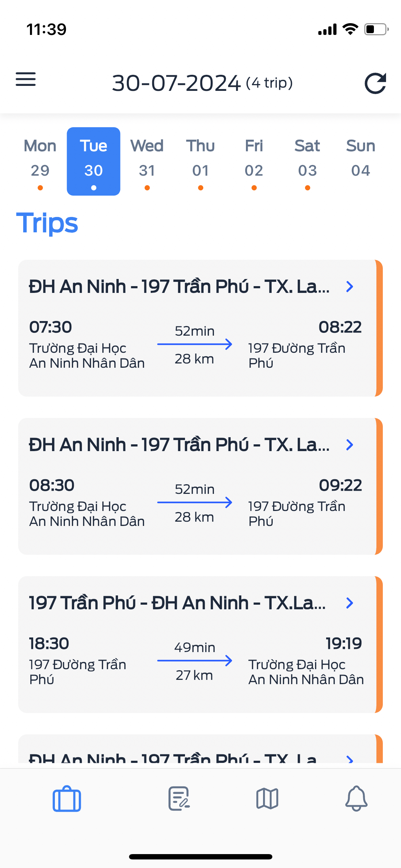Open notifications bell icon
Viewport: 401px width, 868px height.
click(x=356, y=799)
